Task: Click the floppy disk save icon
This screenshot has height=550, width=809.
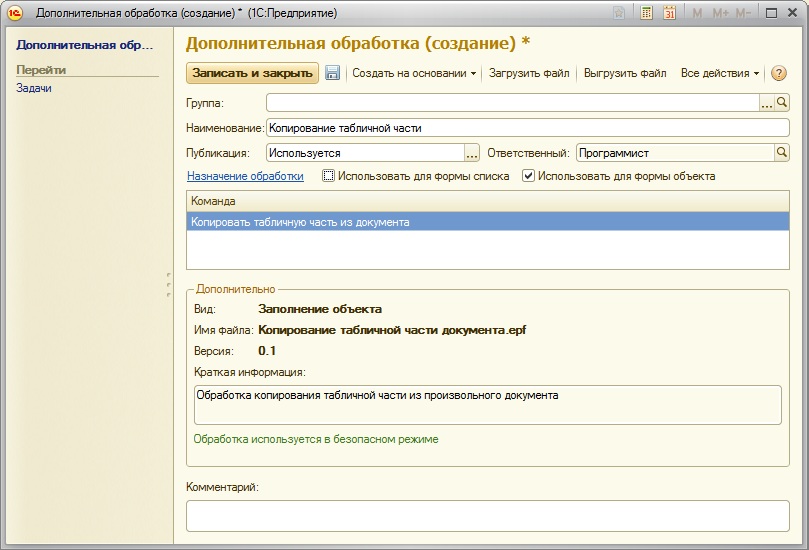Action: point(333,73)
